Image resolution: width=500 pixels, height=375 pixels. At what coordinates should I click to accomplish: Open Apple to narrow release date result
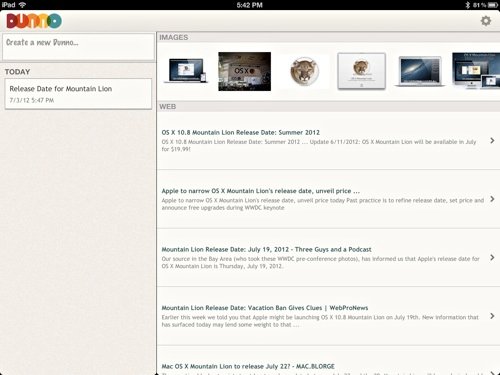(x=328, y=199)
